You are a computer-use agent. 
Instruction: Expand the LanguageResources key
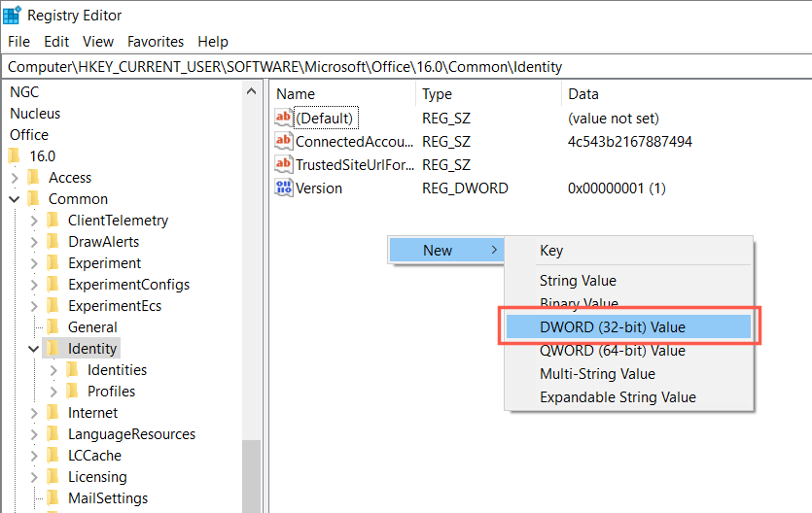click(34, 434)
